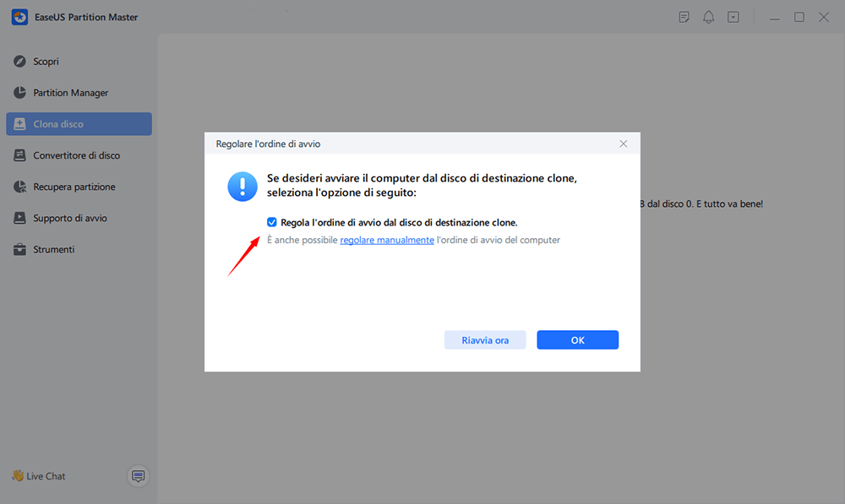845x504 pixels.
Task: Select Clona disco menu item
Action: (x=79, y=124)
